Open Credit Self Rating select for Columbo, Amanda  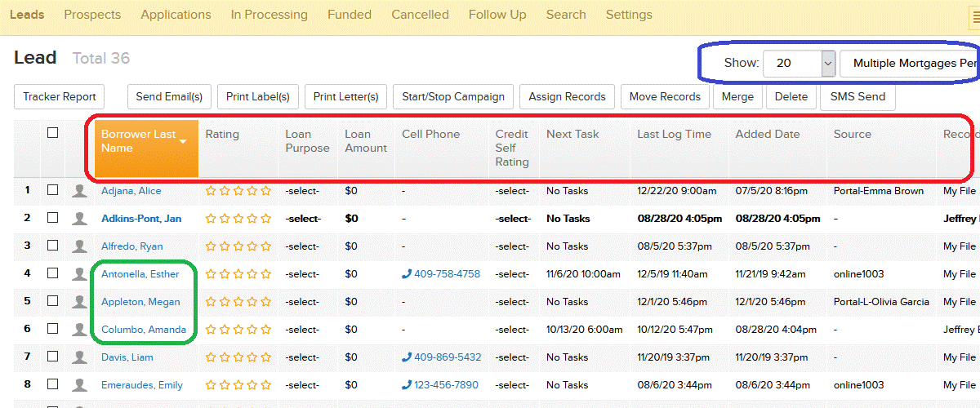click(x=512, y=330)
